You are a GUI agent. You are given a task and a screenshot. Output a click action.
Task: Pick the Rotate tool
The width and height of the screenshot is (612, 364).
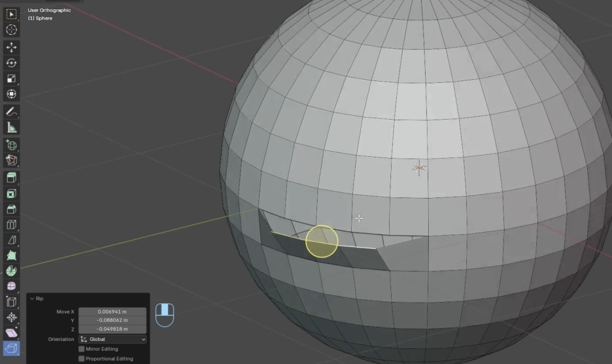pyautogui.click(x=11, y=63)
